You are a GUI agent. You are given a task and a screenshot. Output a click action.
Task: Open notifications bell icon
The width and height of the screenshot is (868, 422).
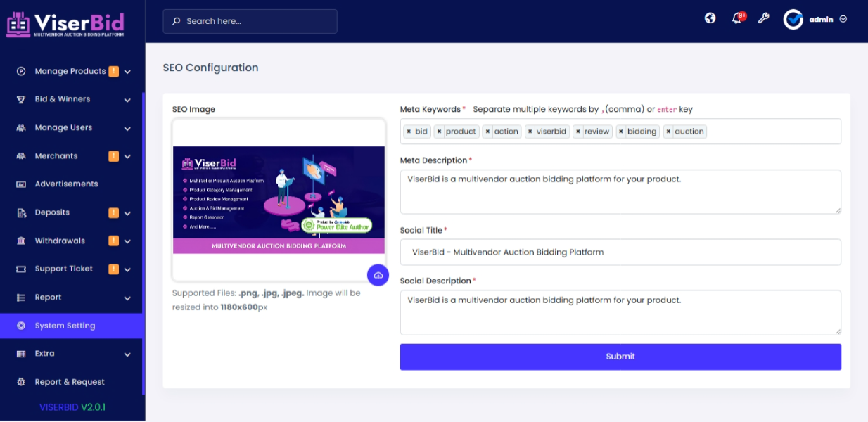pos(736,19)
